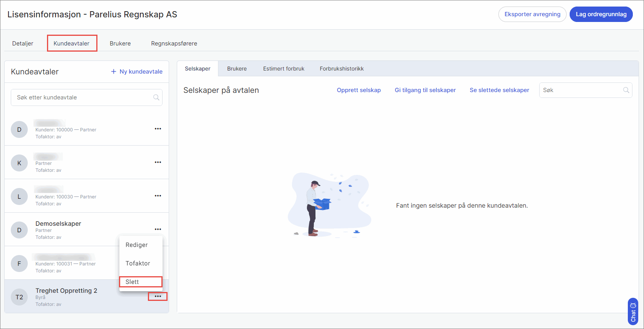
Task: Click the L avatar circle in list
Action: tap(19, 196)
